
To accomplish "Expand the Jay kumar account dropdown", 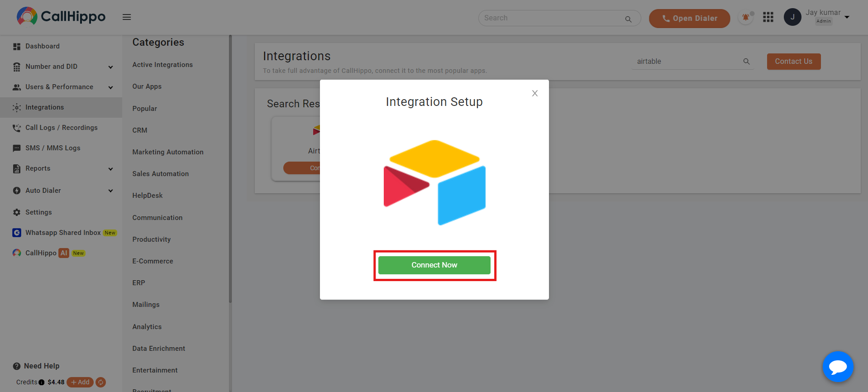I will [847, 17].
